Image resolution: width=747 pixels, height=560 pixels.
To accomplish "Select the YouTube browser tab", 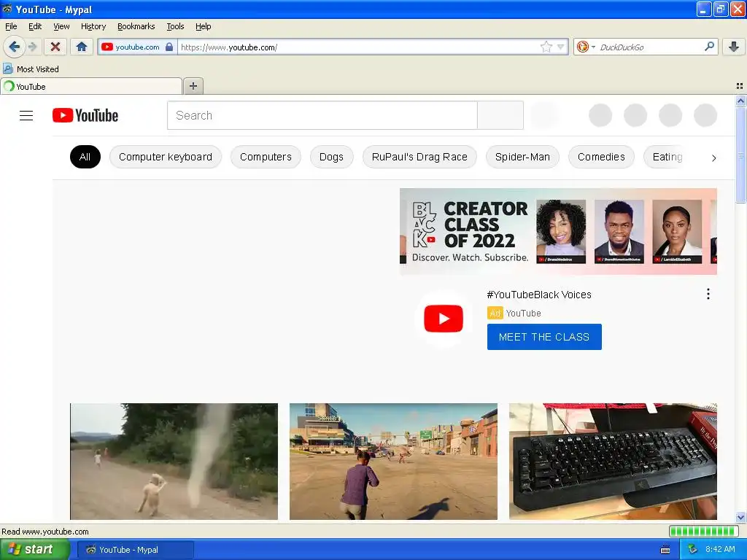I will click(x=91, y=86).
